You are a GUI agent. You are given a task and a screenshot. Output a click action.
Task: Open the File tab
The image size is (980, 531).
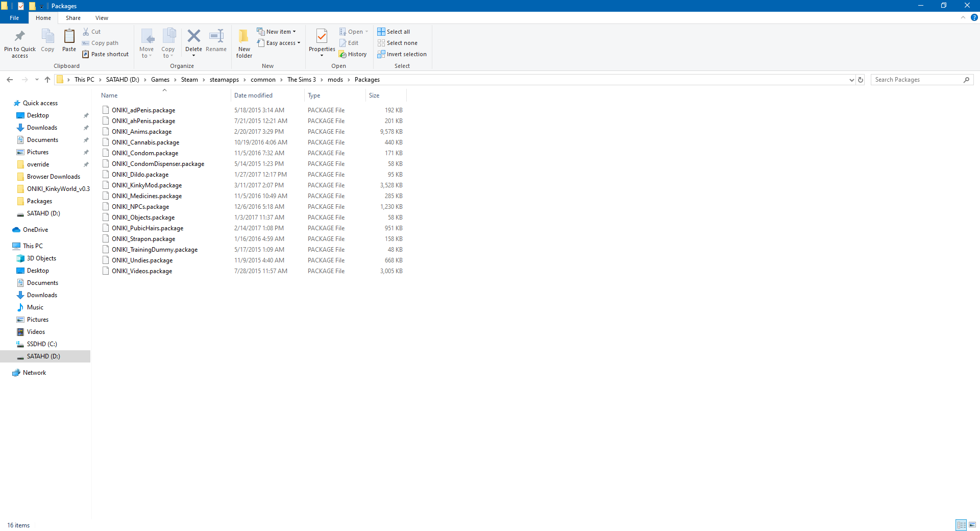pos(14,18)
